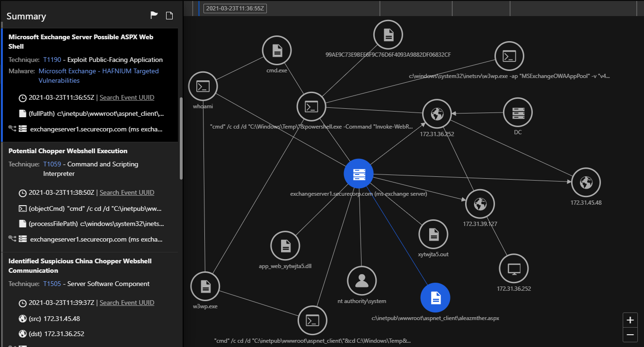Select the 172.31.45.48 globe node

(x=586, y=182)
